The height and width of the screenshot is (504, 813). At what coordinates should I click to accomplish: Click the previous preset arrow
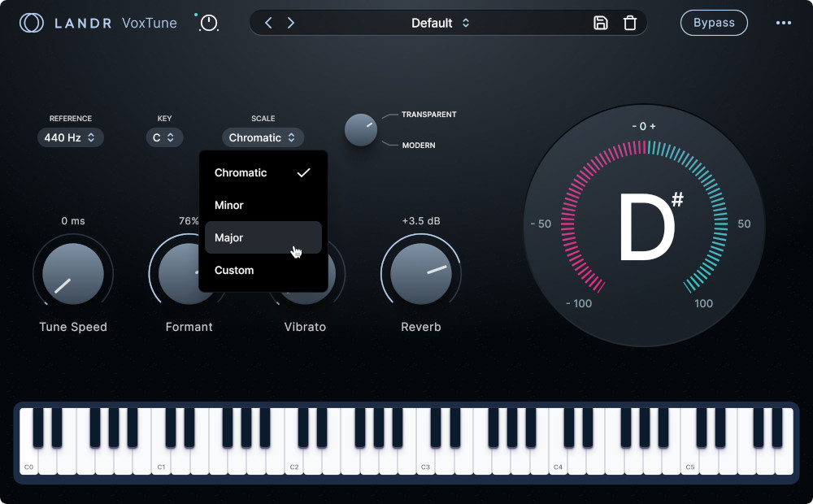coord(268,23)
